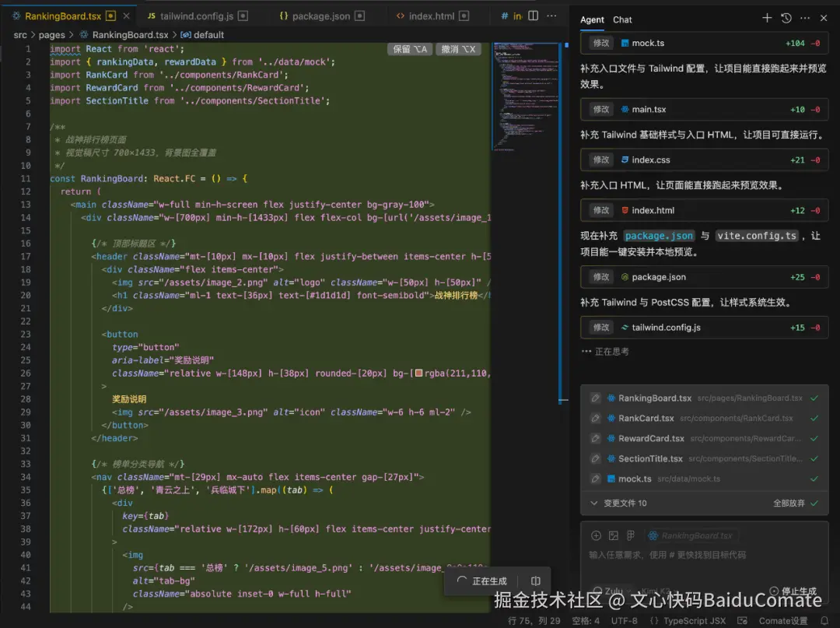Open the editor more actions ellipsis
The image size is (840, 628).
(551, 16)
